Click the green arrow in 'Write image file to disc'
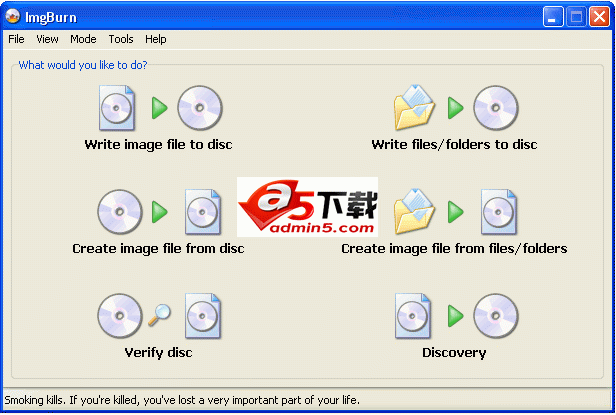Screen dimensions: 616x415 click(160, 108)
